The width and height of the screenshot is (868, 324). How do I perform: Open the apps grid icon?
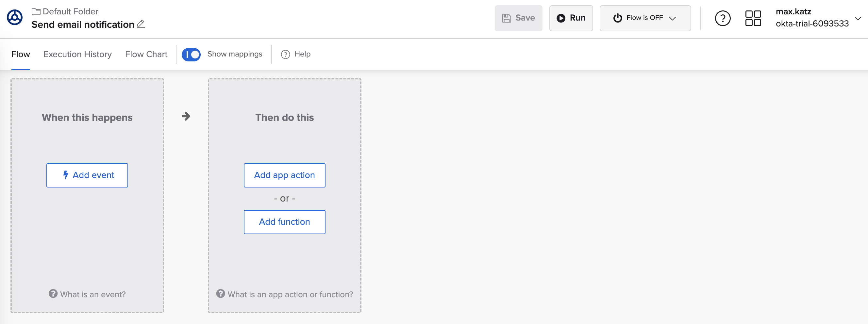pyautogui.click(x=753, y=18)
